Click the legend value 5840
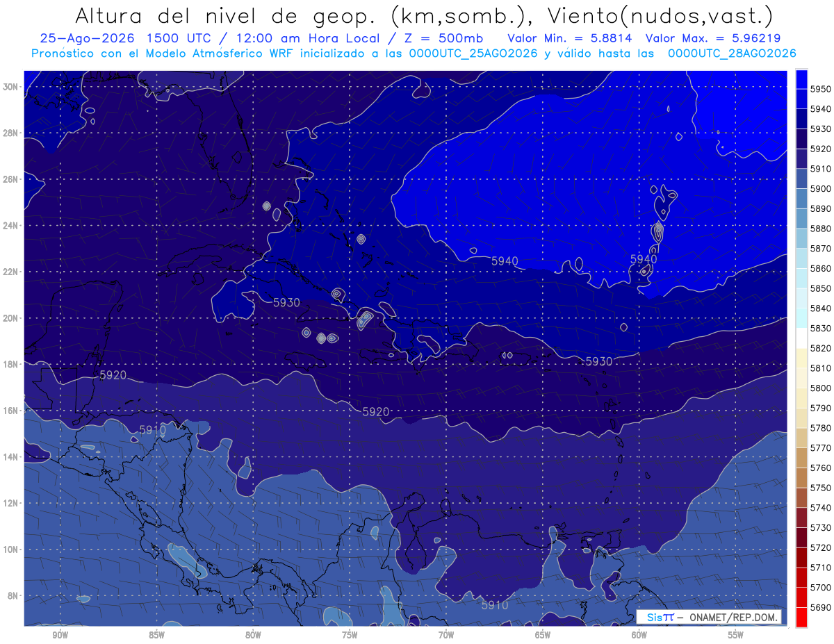 point(820,308)
